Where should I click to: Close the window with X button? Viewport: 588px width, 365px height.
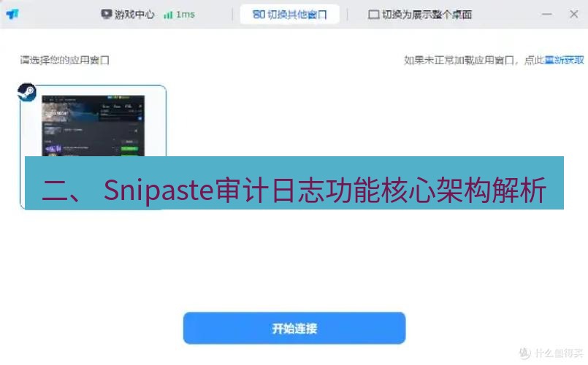coord(573,15)
